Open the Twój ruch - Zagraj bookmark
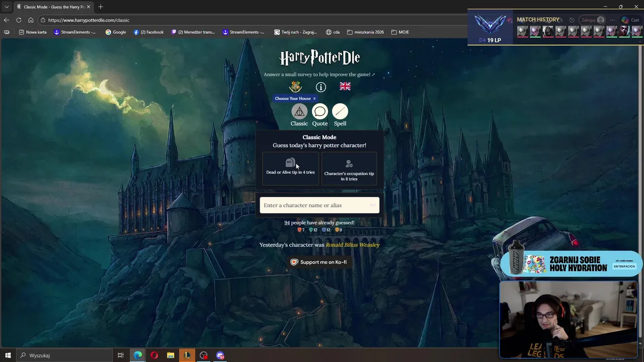644x362 pixels. coord(295,32)
